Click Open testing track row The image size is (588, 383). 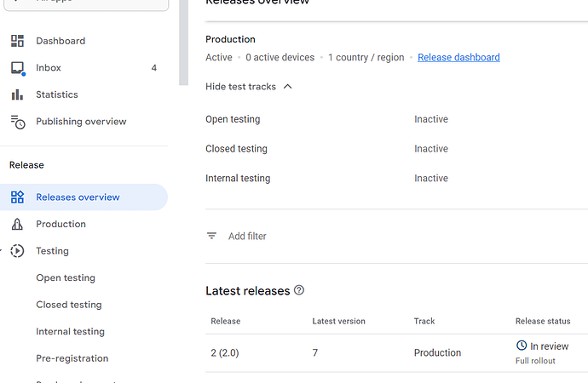click(397, 119)
